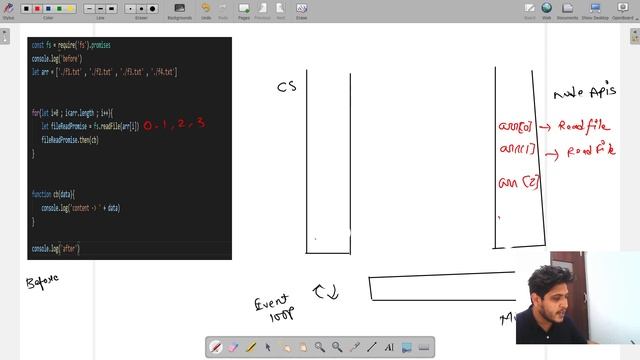Open the Documents view
Image resolution: width=640 pixels, height=360 pixels.
coord(567,11)
